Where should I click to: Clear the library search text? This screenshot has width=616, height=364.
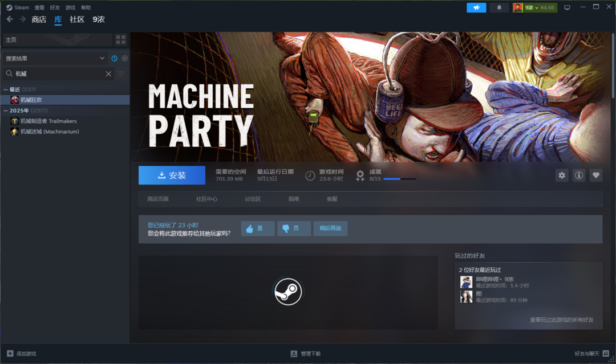[x=108, y=73]
